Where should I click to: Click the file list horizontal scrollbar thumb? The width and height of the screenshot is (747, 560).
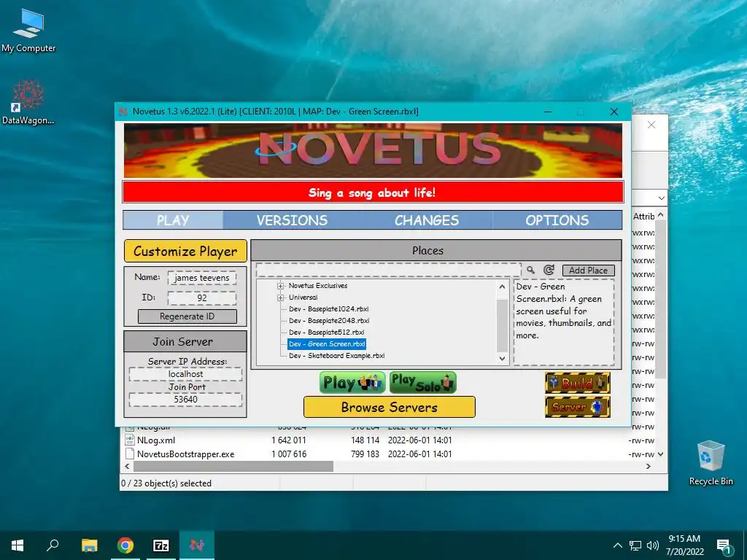[x=233, y=467]
